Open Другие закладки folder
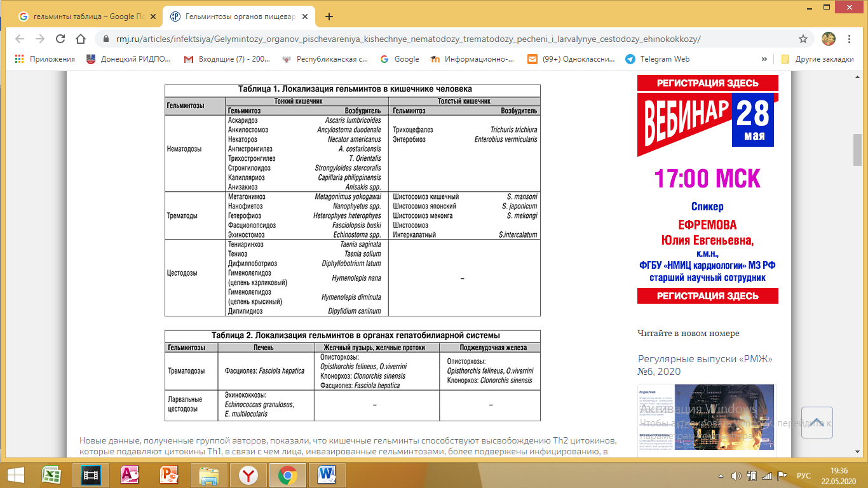 pos(817,59)
